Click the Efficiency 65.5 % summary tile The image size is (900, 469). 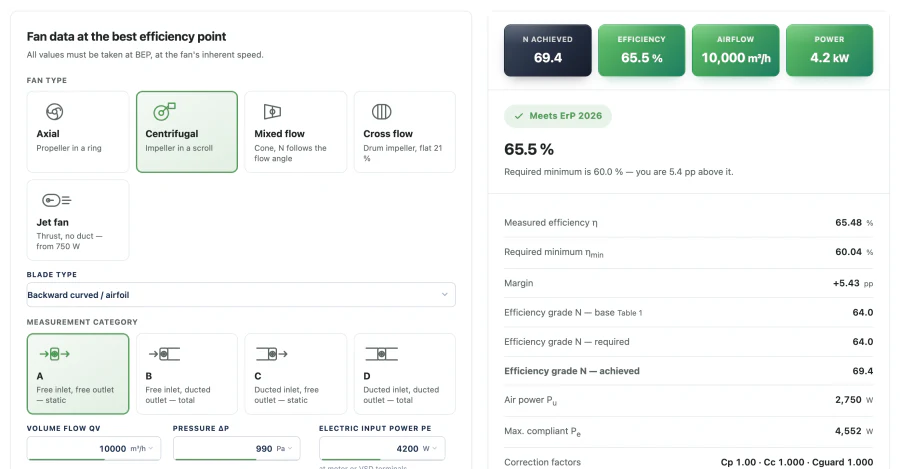point(641,50)
